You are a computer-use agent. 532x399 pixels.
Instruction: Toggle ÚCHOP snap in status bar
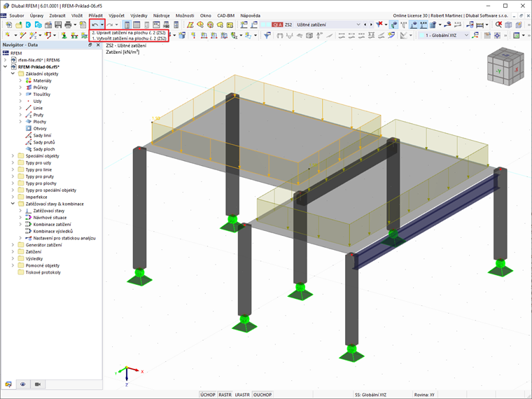[x=208, y=395]
